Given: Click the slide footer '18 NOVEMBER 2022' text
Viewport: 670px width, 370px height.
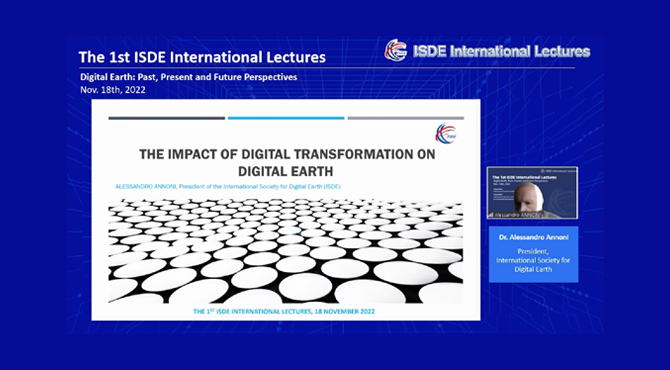Looking at the screenshot, I should (x=284, y=311).
